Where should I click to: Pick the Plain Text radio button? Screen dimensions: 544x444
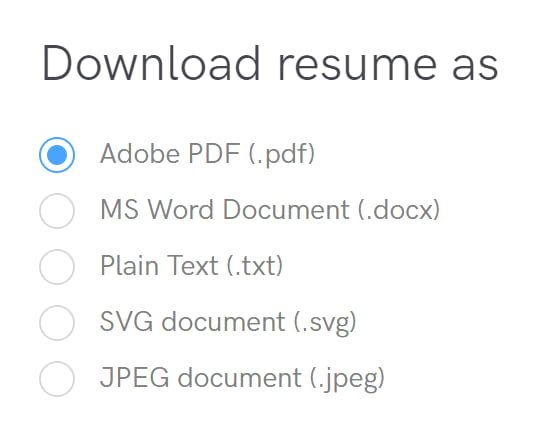(57, 267)
